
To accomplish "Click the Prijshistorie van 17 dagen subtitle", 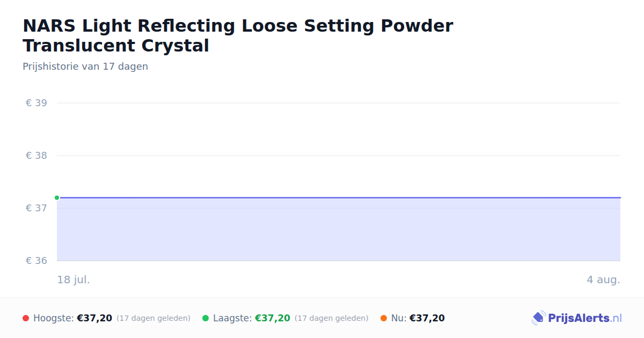I will [85, 67].
